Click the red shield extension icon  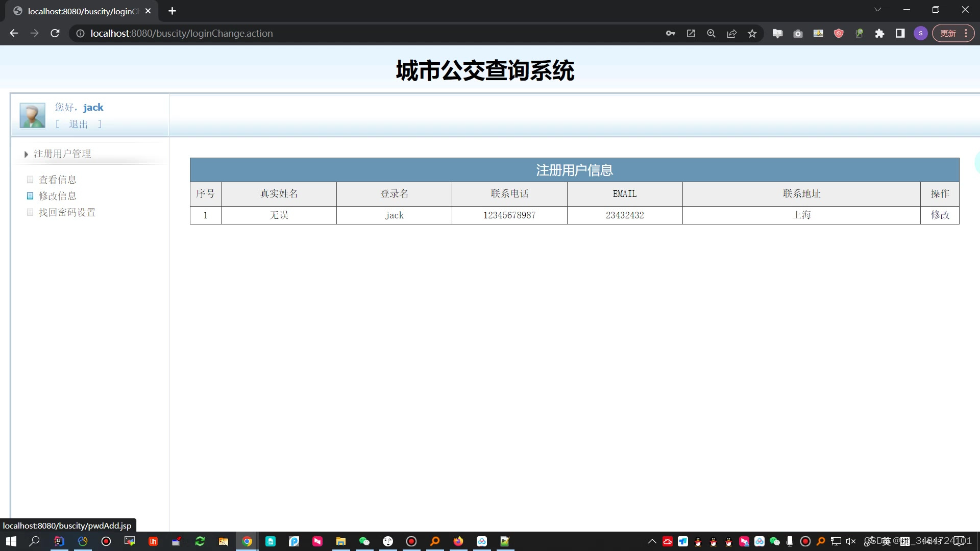click(x=839, y=33)
